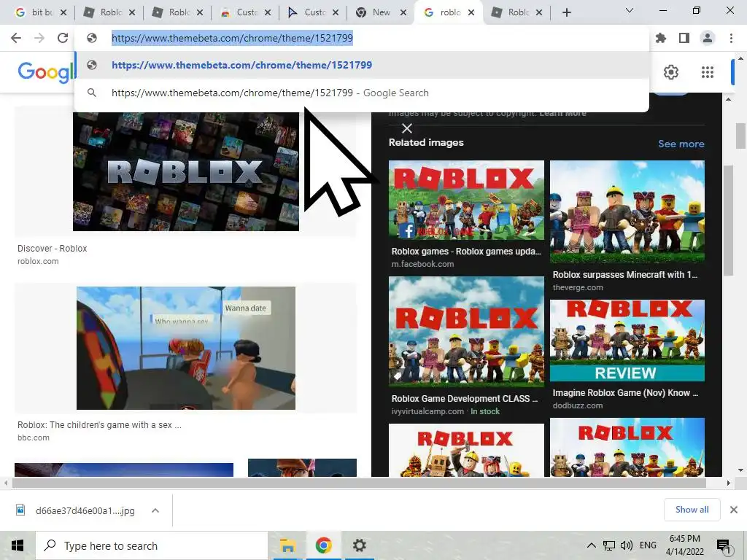Show hidden system tray icons
The height and width of the screenshot is (560, 747).
(591, 545)
